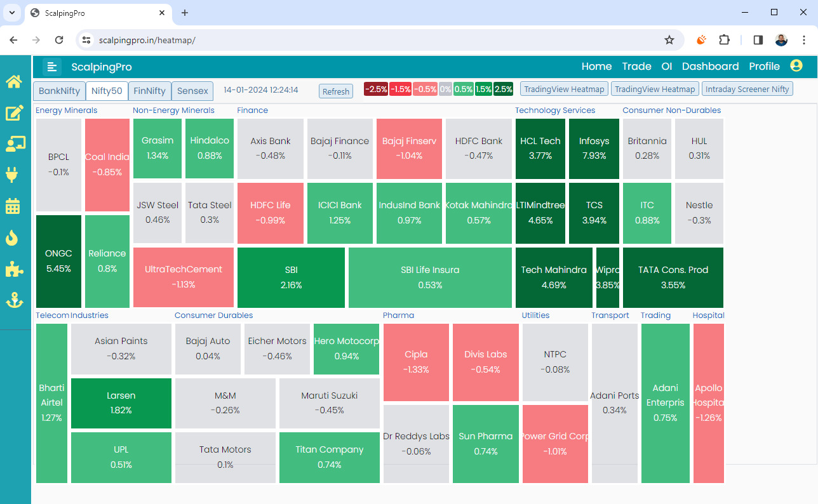Click the Bajaj Finserv tile
818x504 pixels.
click(409, 149)
